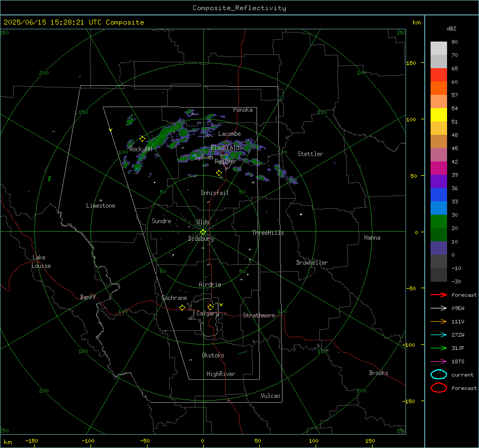Click the Lacombe town label
The height and width of the screenshot is (448, 479).
pyautogui.click(x=229, y=134)
